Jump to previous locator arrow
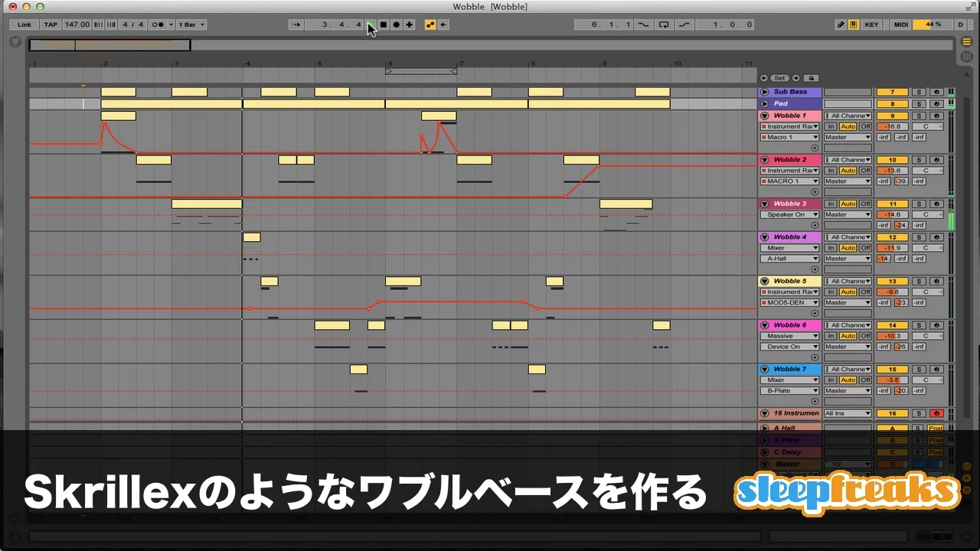The width and height of the screenshot is (980, 551). pos(763,78)
